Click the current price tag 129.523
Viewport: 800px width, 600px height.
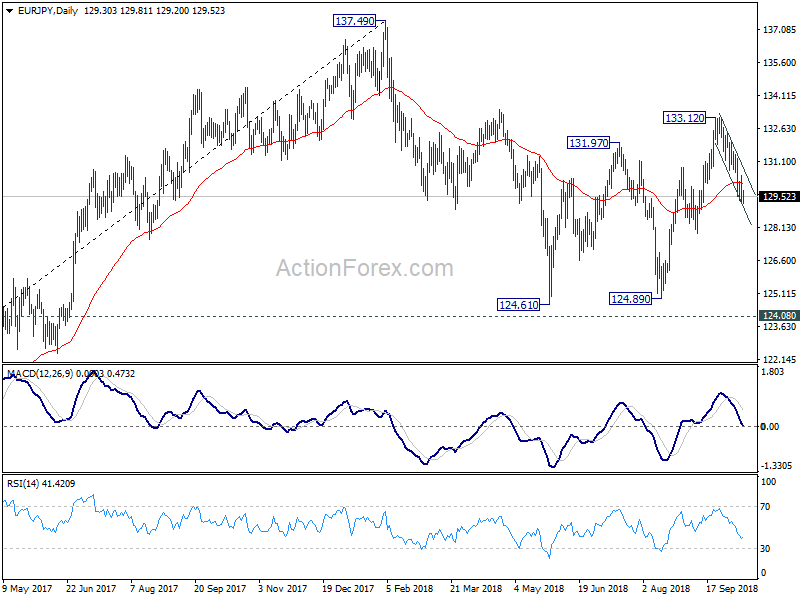779,197
